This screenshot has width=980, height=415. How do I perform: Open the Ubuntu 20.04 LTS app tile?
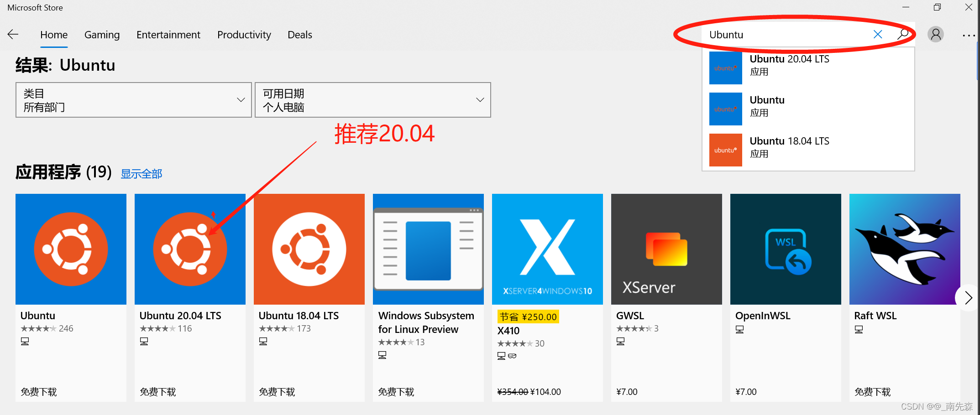coord(190,249)
